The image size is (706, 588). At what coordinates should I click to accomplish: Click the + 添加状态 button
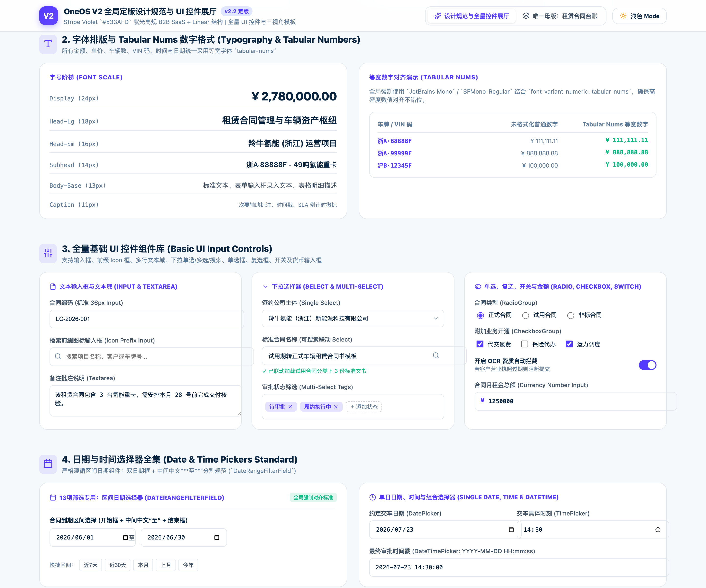pos(364,406)
